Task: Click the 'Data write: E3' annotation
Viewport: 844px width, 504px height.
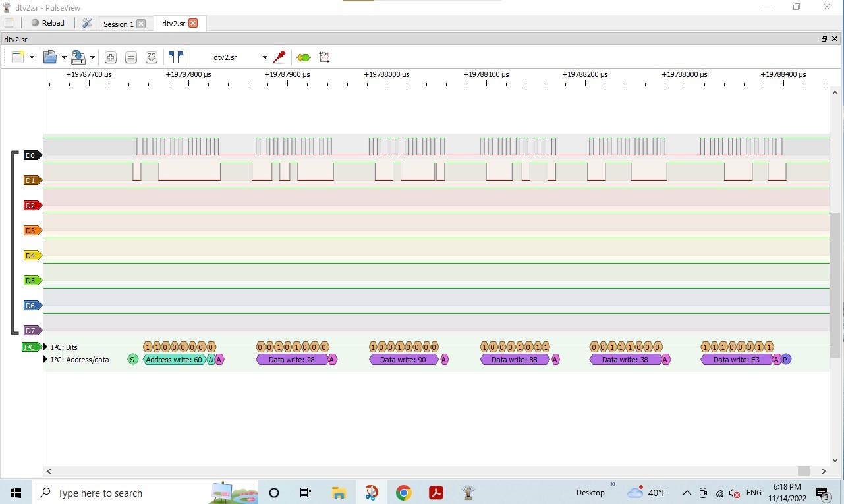Action: coord(737,360)
